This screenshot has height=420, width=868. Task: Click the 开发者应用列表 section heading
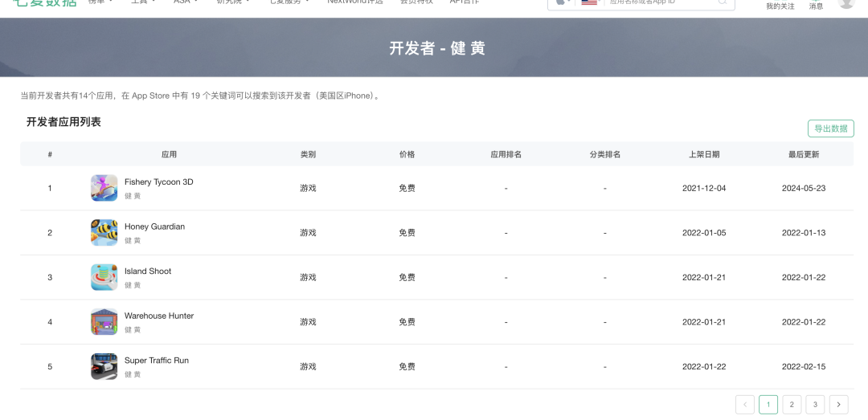tap(63, 122)
